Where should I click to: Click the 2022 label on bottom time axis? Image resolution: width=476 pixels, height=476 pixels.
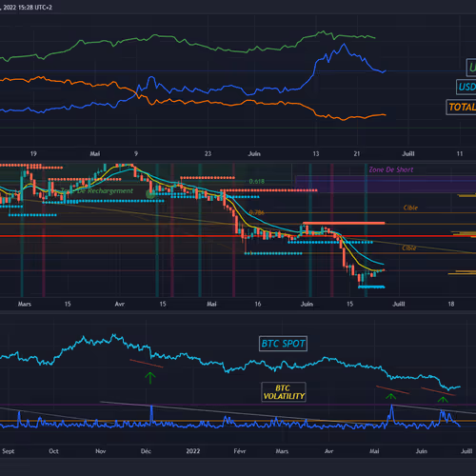[193, 451]
